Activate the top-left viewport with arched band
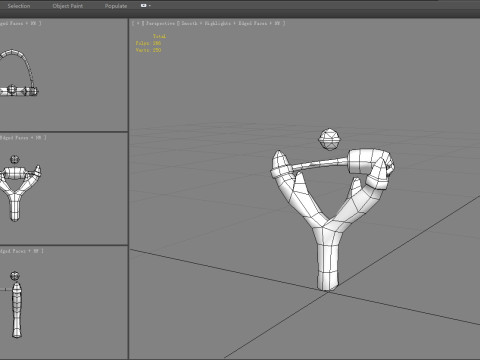This screenshot has height=360, width=480. pos(64,75)
